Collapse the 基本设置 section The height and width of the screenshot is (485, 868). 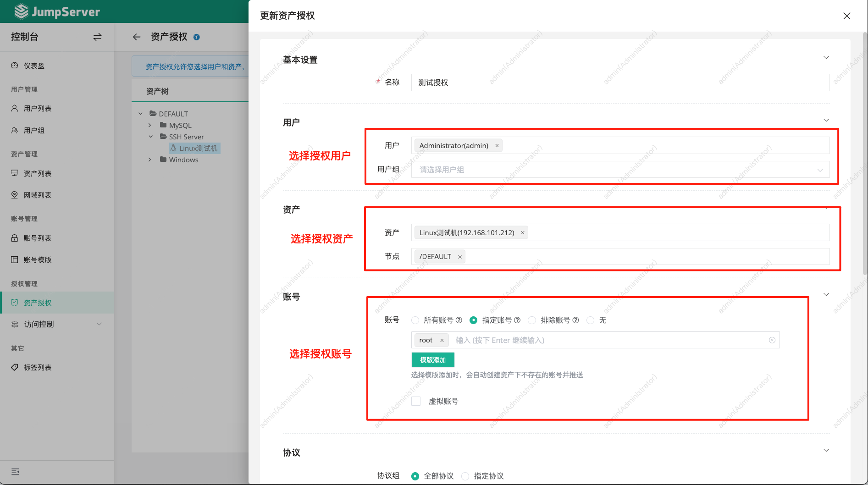coord(826,57)
